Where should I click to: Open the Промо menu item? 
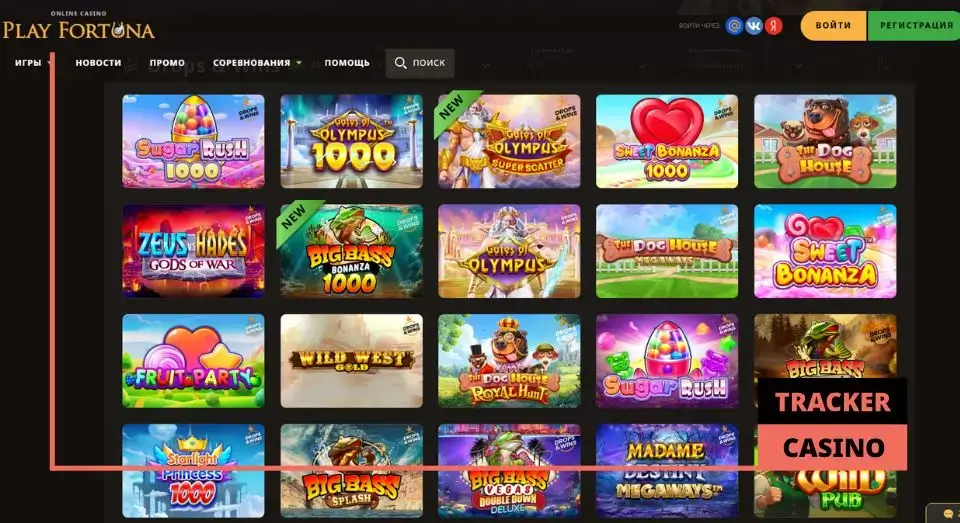click(x=167, y=62)
